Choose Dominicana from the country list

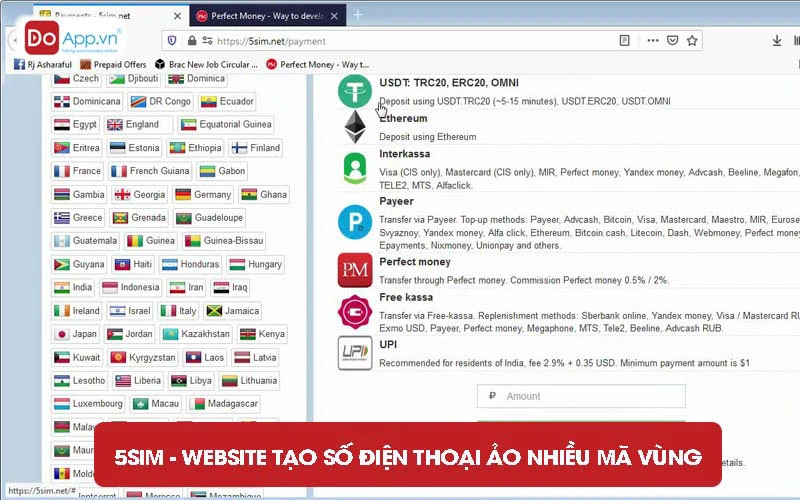[87, 101]
